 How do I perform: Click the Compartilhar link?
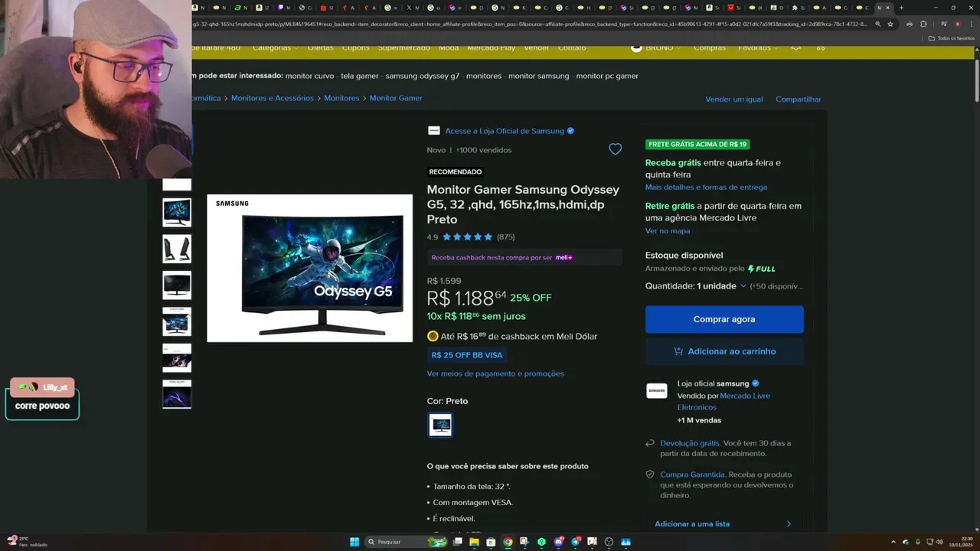pyautogui.click(x=798, y=99)
